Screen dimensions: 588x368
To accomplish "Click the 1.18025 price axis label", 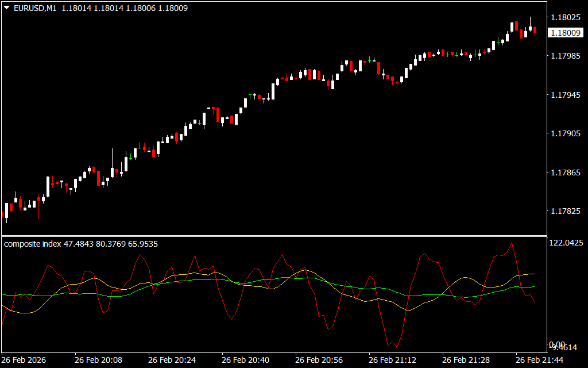I will point(566,18).
